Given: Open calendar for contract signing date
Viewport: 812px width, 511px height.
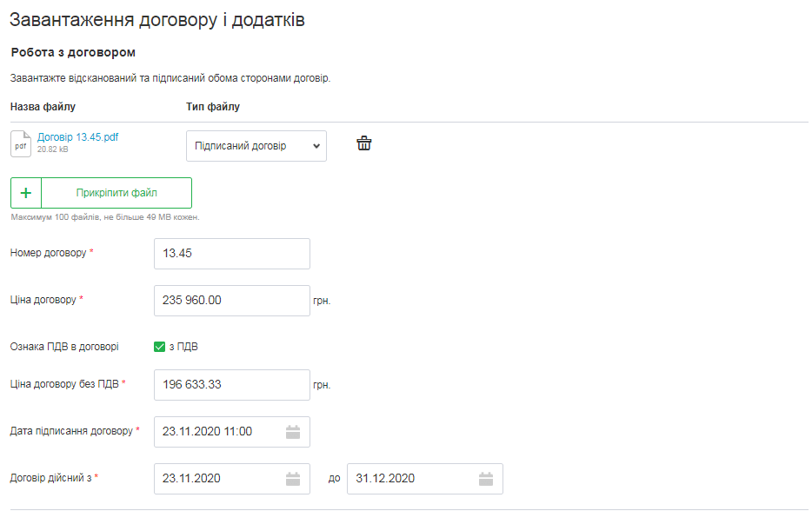Looking at the screenshot, I should pyautogui.click(x=293, y=432).
